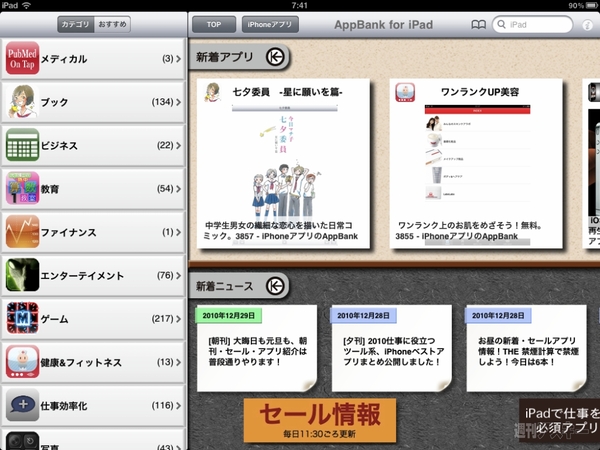
Task: Tap small icon on 七夕委員 card
Action: [213, 92]
